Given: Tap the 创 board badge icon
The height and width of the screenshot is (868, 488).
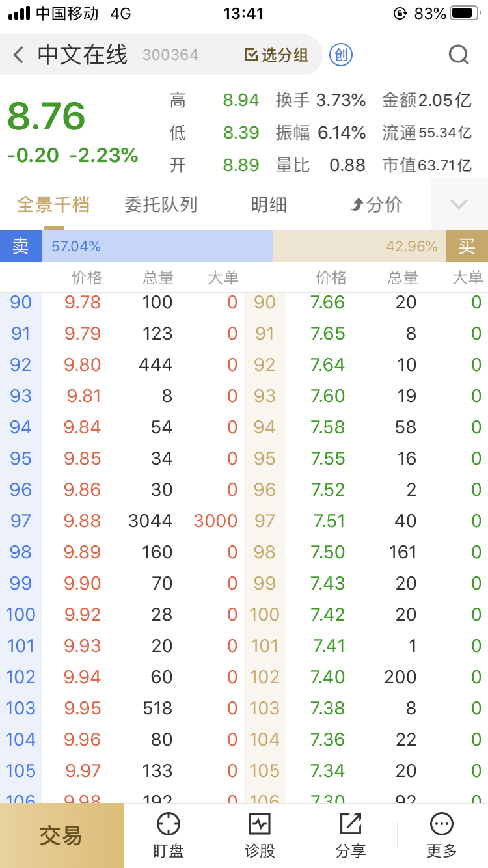Looking at the screenshot, I should 340,55.
